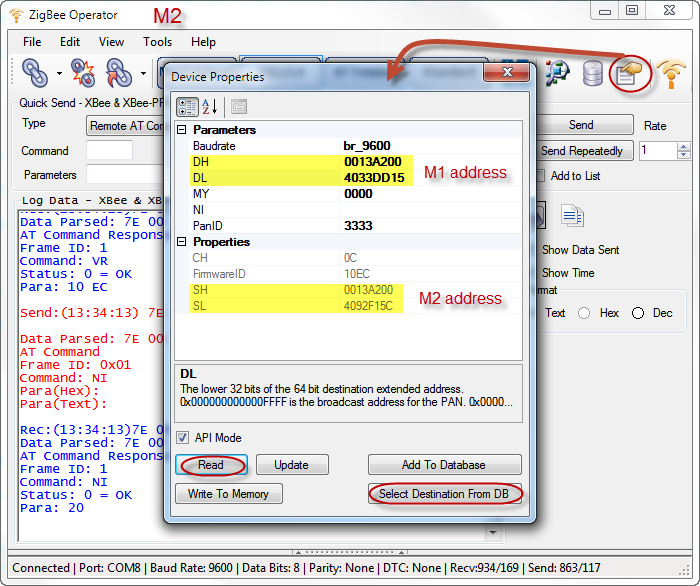This screenshot has height=586, width=700.
Task: Click 'Baud Rate: 9600' in status bar
Action: pos(191,568)
